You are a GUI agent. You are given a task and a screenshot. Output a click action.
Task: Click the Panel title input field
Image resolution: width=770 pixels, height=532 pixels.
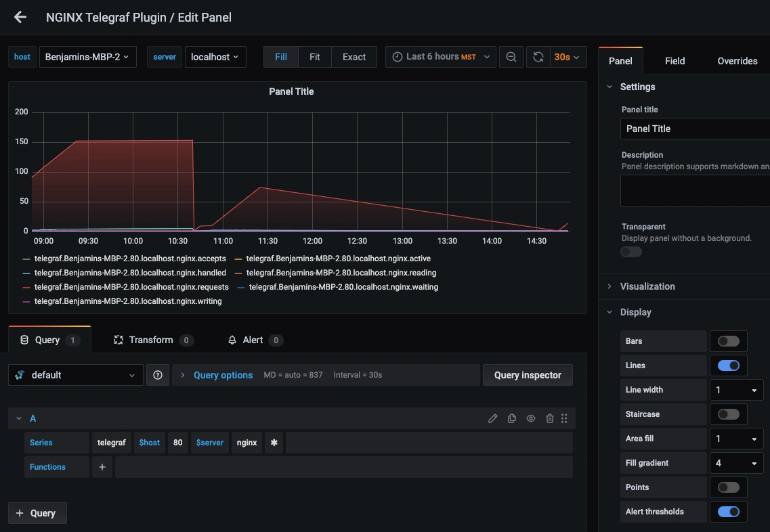(695, 129)
